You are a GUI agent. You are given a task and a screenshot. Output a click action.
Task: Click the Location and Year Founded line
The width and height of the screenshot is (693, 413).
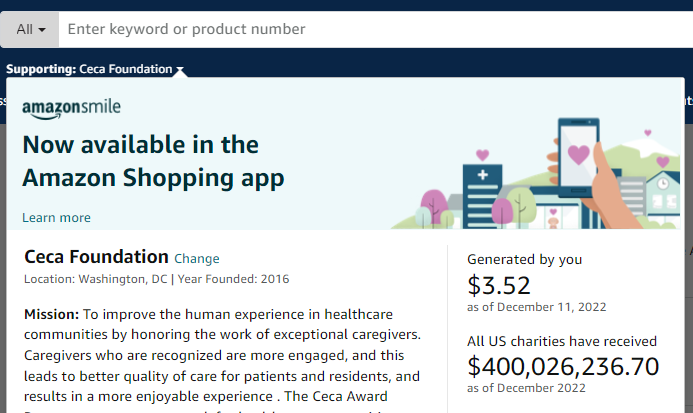pyautogui.click(x=156, y=278)
